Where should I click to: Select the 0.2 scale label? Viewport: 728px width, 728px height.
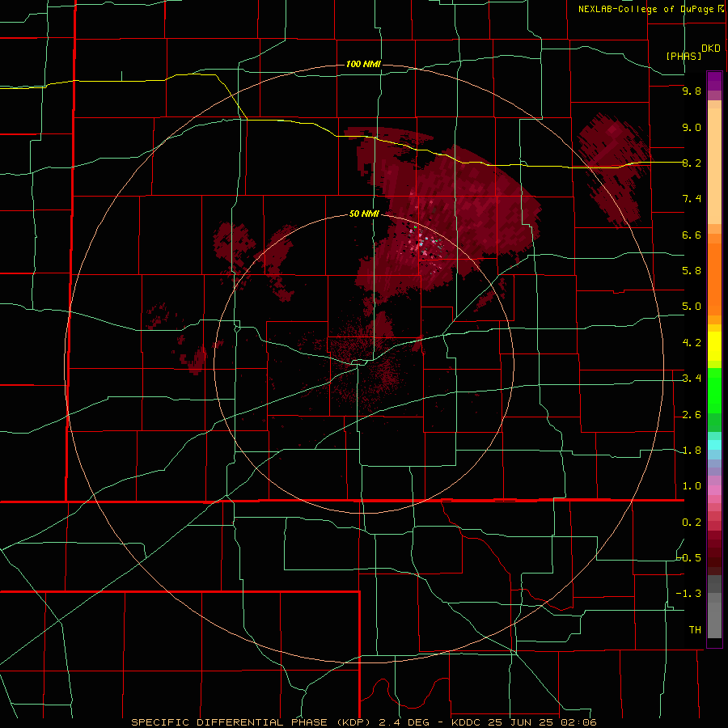click(692, 523)
